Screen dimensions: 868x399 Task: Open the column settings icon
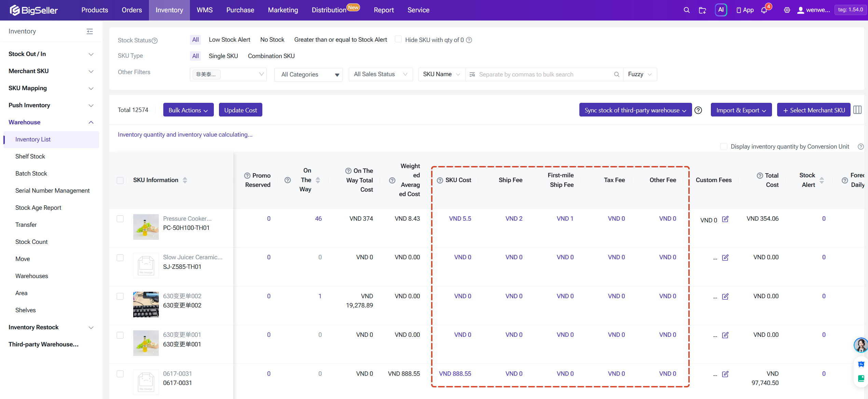point(857,110)
